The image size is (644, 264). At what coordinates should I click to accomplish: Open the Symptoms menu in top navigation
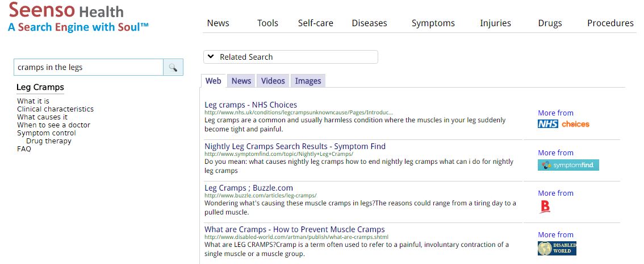pos(433,23)
